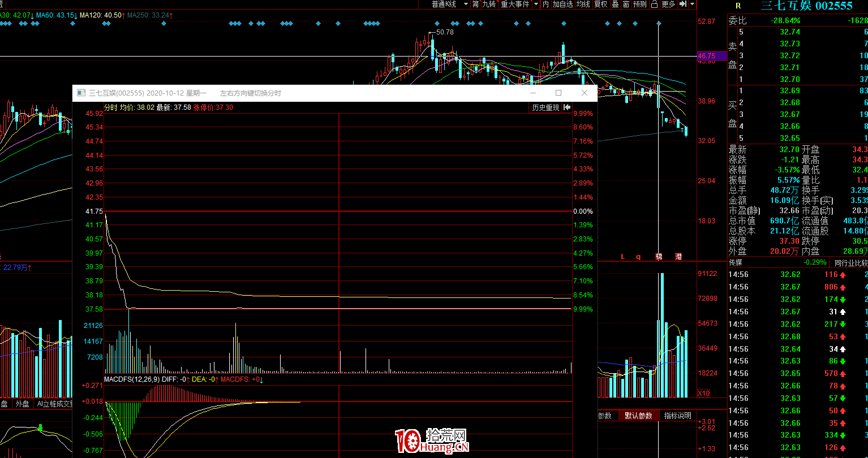Click the jump-to-end arrow icon in toolbar
Screen dimensions: 868x458
[683, 4]
